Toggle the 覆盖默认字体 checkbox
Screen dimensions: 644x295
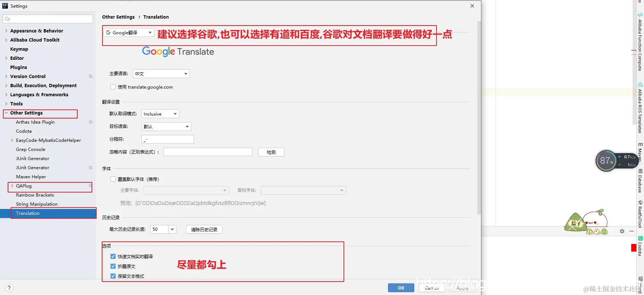click(113, 179)
